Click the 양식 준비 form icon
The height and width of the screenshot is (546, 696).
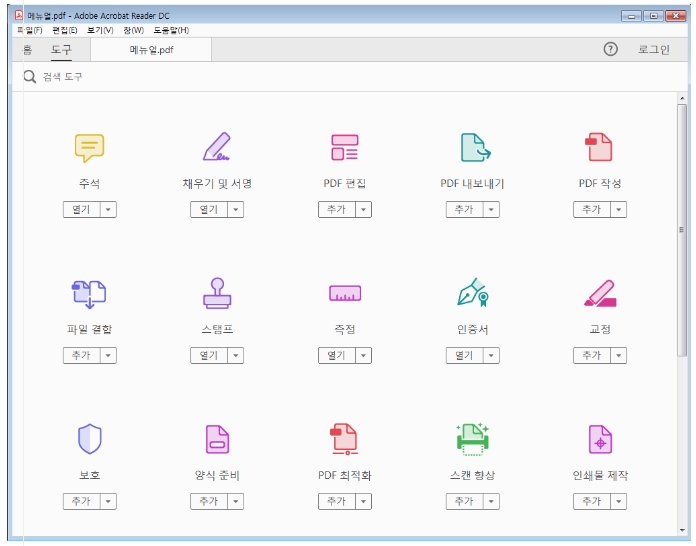pos(218,439)
